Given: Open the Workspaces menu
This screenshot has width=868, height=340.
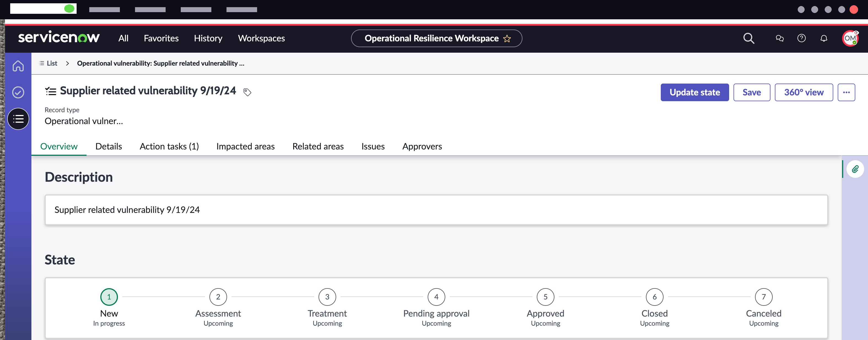Looking at the screenshot, I should tap(262, 38).
